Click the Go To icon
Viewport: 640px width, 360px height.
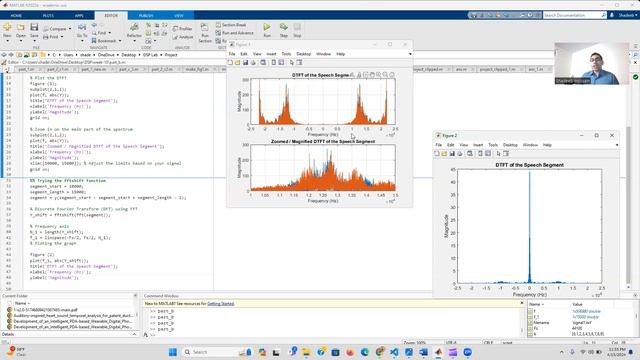[x=82, y=27]
